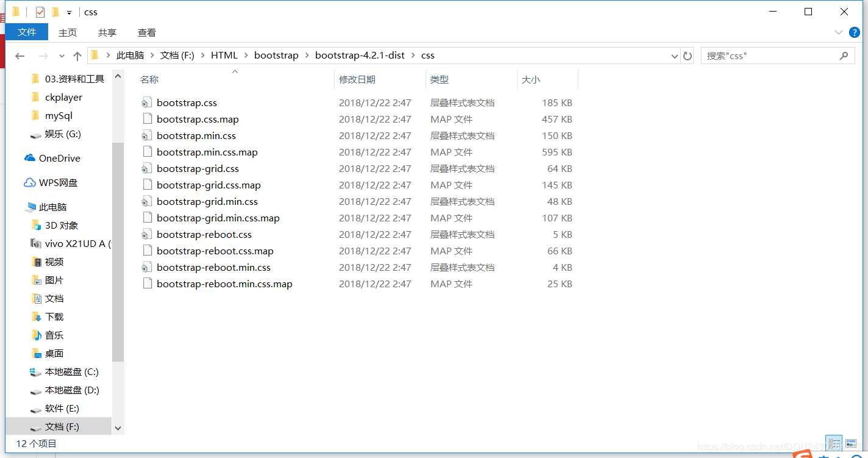Open OneDrive in navigation pane

point(59,158)
